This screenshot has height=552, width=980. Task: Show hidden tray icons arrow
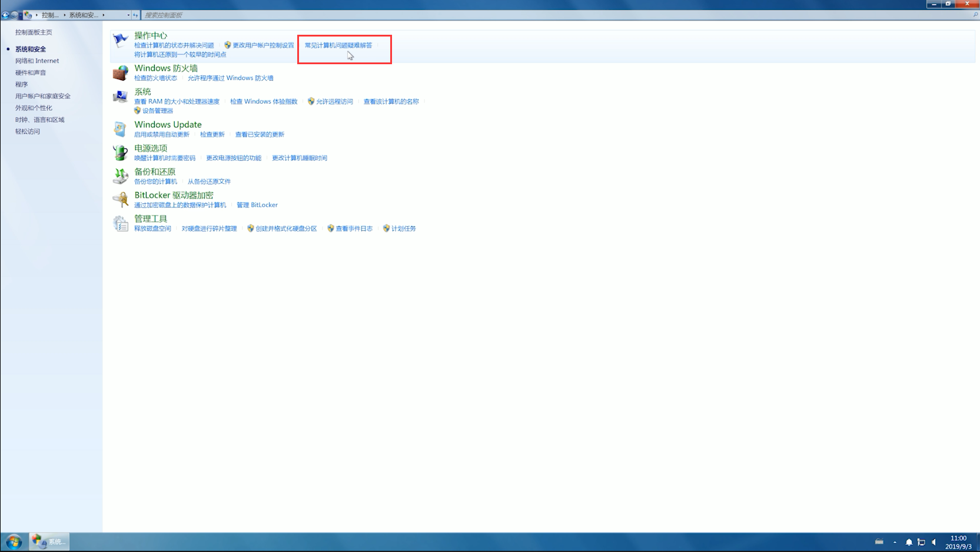click(x=895, y=542)
